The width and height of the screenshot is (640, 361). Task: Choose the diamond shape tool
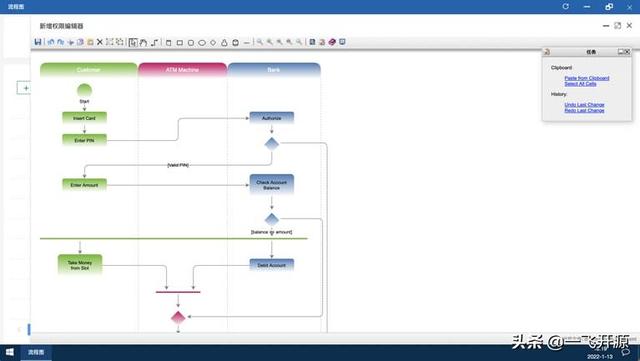[x=213, y=42]
